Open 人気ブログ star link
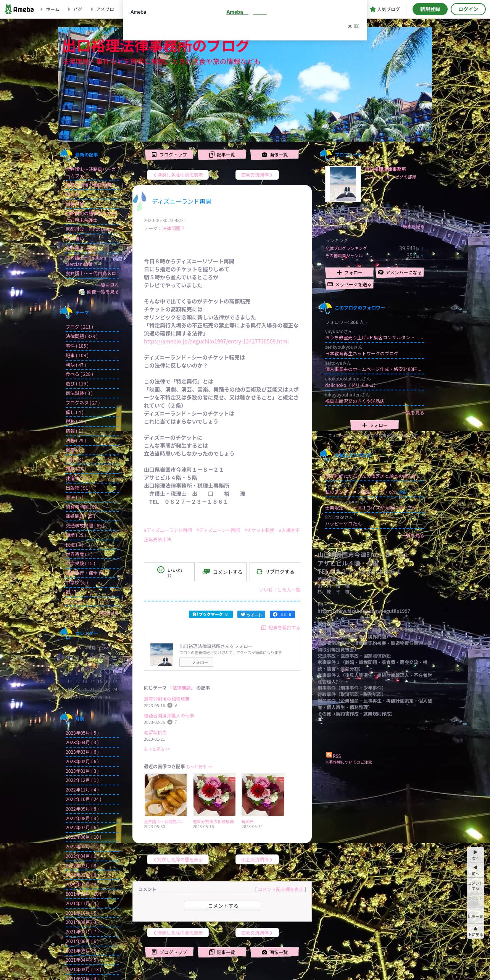The height and width of the screenshot is (980, 490). click(x=385, y=9)
